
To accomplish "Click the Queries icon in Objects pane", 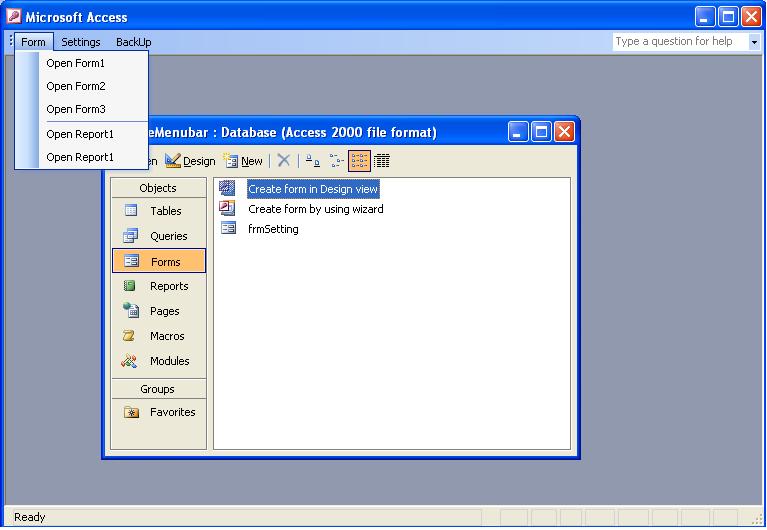I will point(131,235).
